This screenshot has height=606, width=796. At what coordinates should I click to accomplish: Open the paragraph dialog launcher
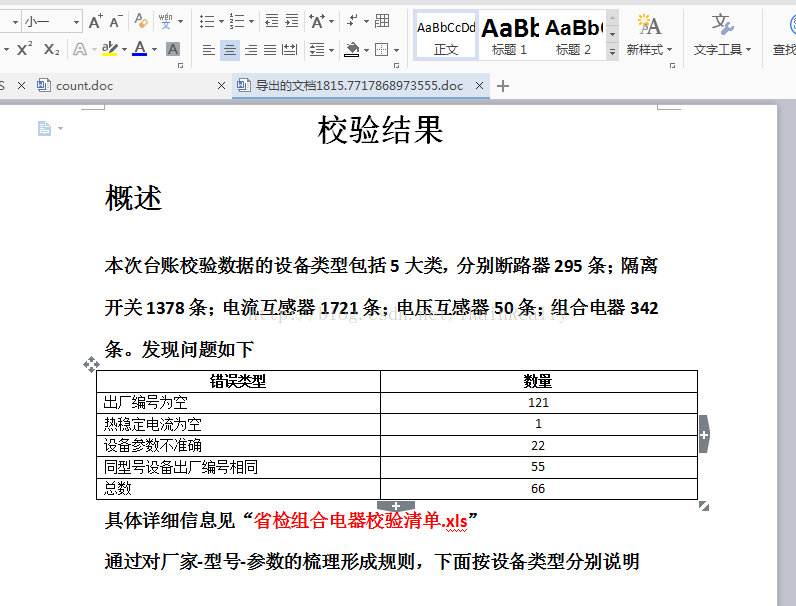396,65
